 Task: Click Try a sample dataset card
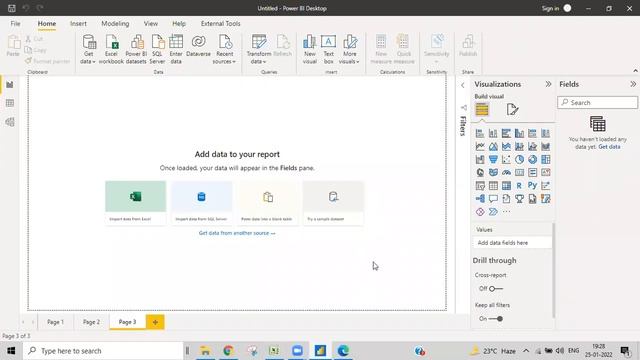pyautogui.click(x=333, y=203)
